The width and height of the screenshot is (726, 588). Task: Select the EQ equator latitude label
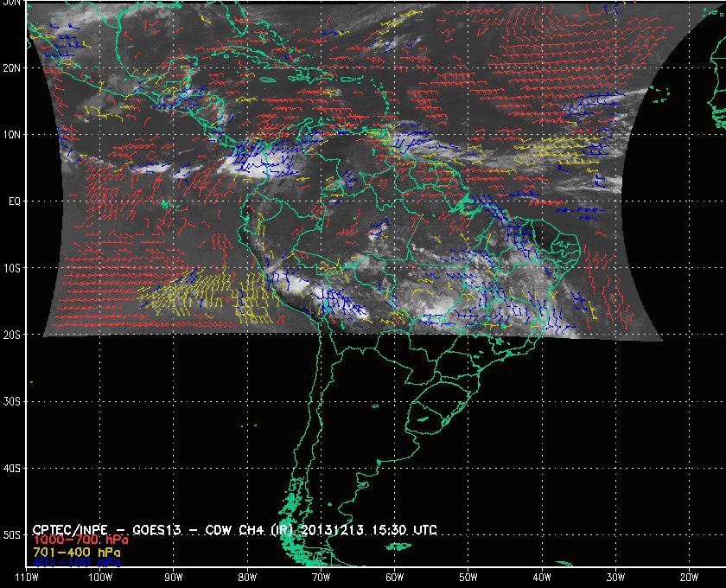click(15, 201)
